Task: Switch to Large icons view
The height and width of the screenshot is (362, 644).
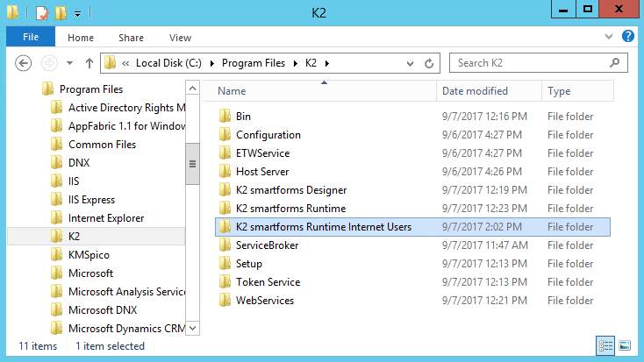Action: pos(625,345)
